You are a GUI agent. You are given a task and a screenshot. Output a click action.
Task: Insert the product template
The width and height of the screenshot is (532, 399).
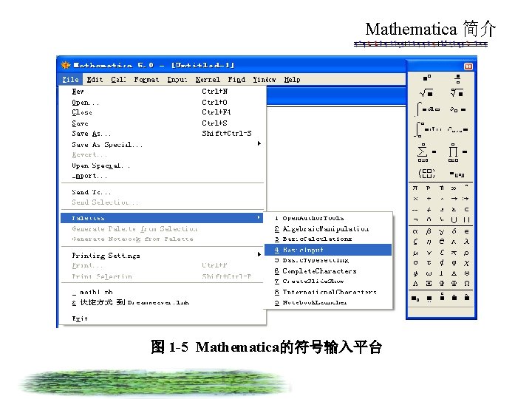[457, 152]
